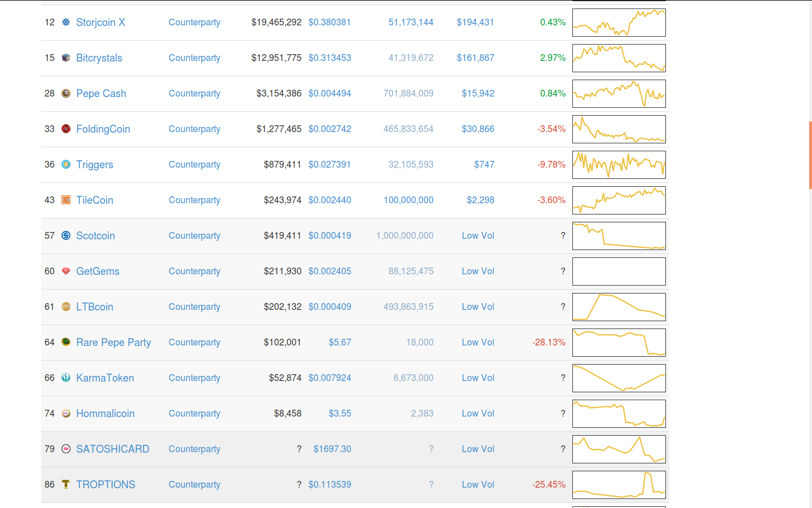Click Counterparty platform in Storjcoin X row

tap(195, 22)
